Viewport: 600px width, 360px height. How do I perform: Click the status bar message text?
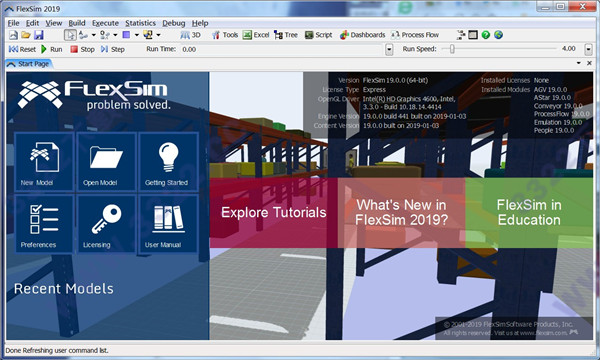(x=57, y=350)
